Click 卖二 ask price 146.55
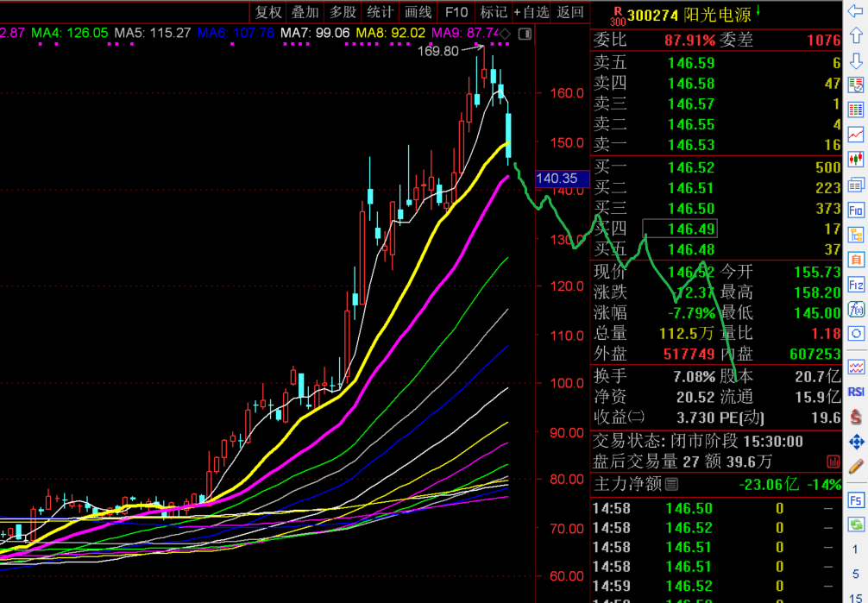 [691, 124]
